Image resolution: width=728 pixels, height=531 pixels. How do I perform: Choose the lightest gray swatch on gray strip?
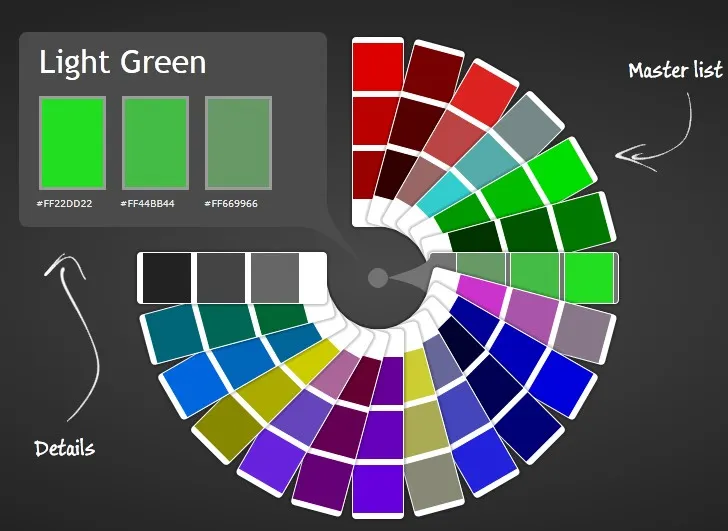274,277
